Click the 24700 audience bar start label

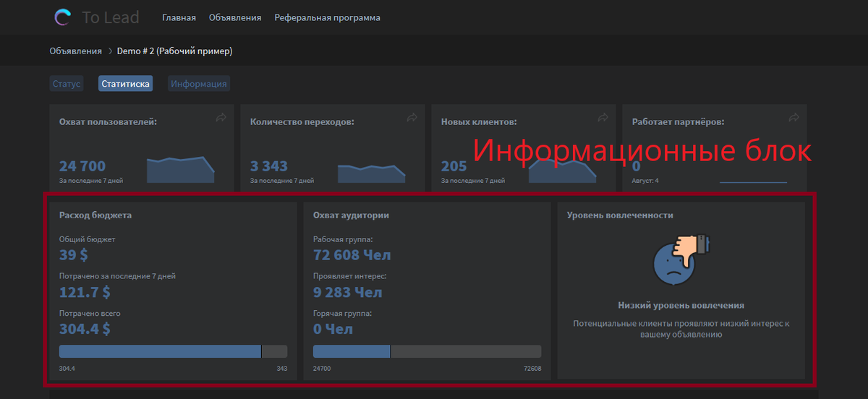(x=322, y=369)
